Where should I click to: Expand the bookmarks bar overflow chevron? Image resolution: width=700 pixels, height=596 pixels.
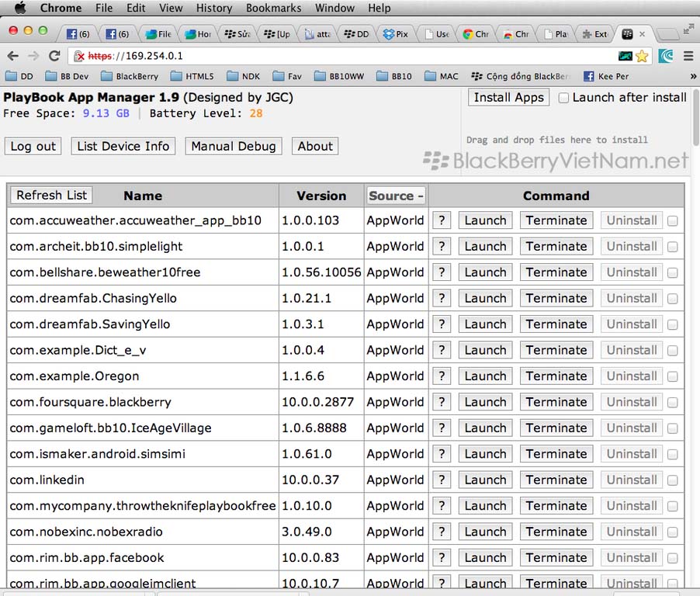(x=693, y=76)
